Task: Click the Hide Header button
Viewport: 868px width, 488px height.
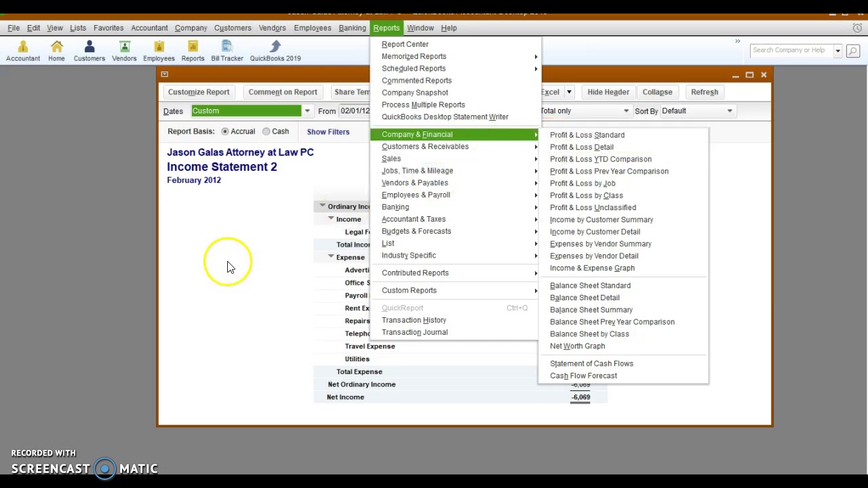Action: pyautogui.click(x=608, y=92)
